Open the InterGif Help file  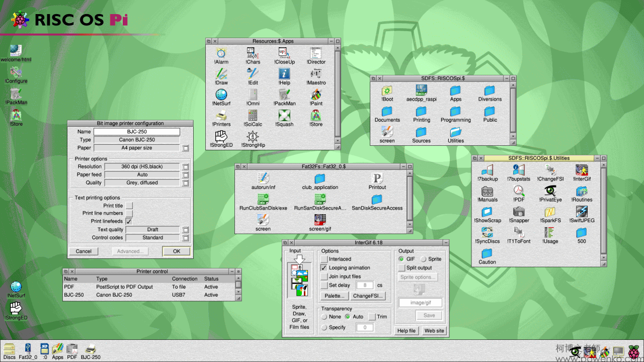[407, 330]
